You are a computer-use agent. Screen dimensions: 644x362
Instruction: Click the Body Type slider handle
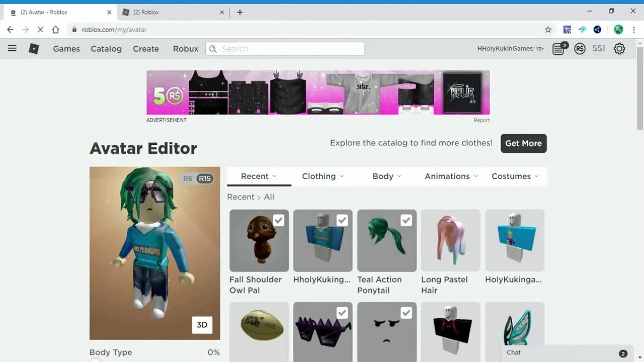click(95, 360)
